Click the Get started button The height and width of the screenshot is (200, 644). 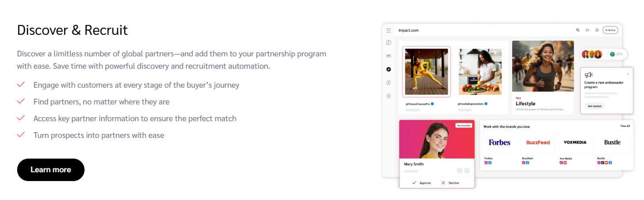[594, 106]
